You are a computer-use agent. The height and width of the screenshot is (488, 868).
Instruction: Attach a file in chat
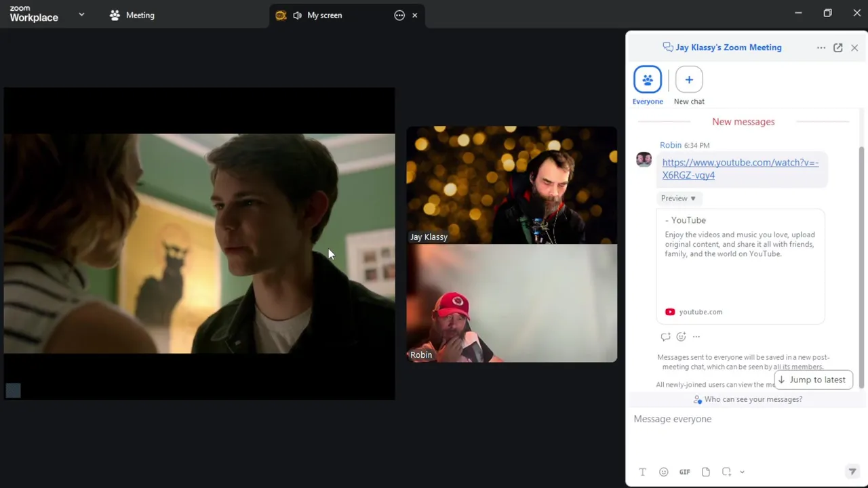(706, 472)
